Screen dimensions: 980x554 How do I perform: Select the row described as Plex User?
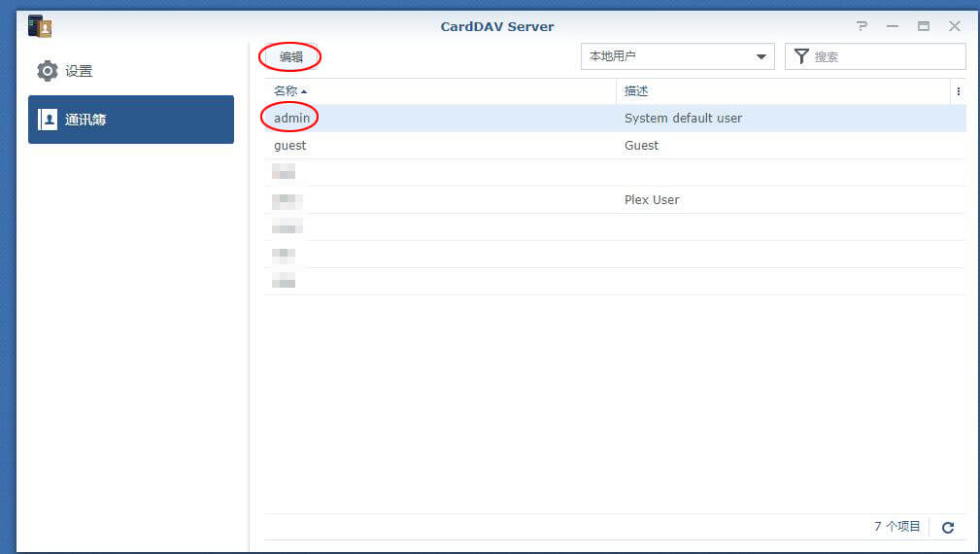652,199
